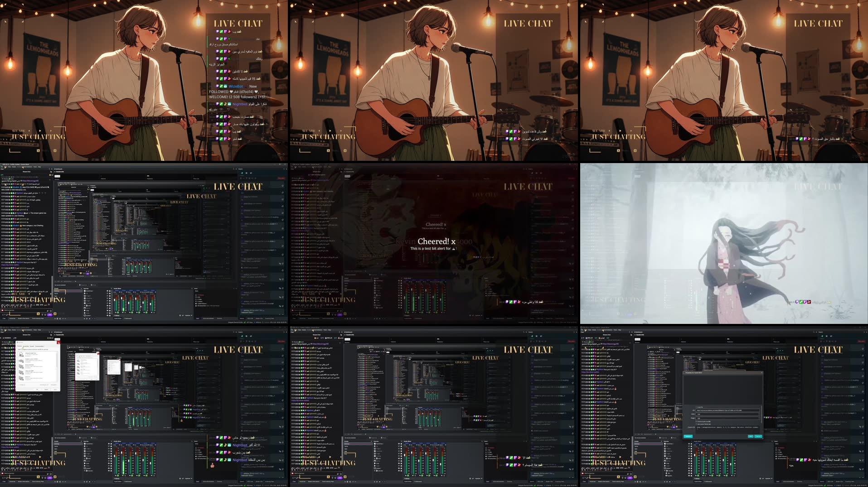Screen dimensions: 868x487
Task: Click the WizeBot name in the guitar-scene chat
Action: point(236,86)
